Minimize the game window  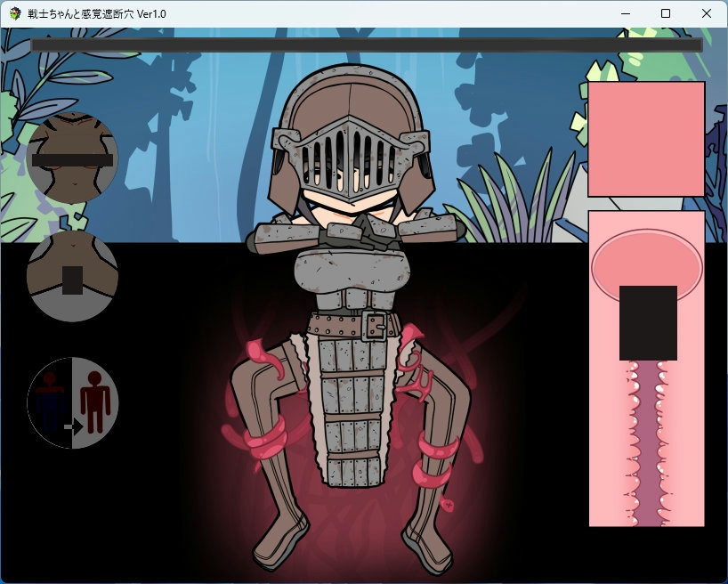pos(624,14)
